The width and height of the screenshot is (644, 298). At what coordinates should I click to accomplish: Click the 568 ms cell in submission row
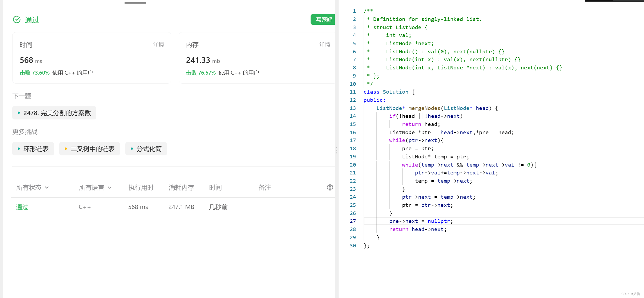138,207
